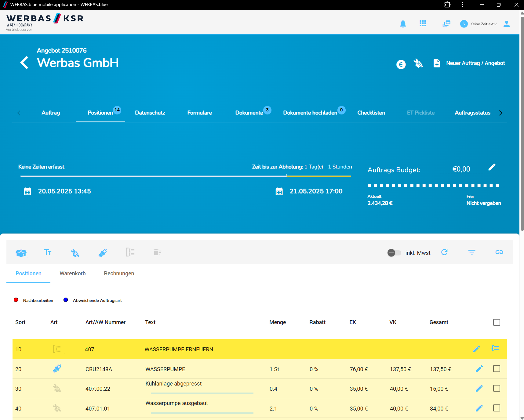Click the spark plug parts icon in toolbar
Image resolution: width=524 pixels, height=420 pixels.
103,252
